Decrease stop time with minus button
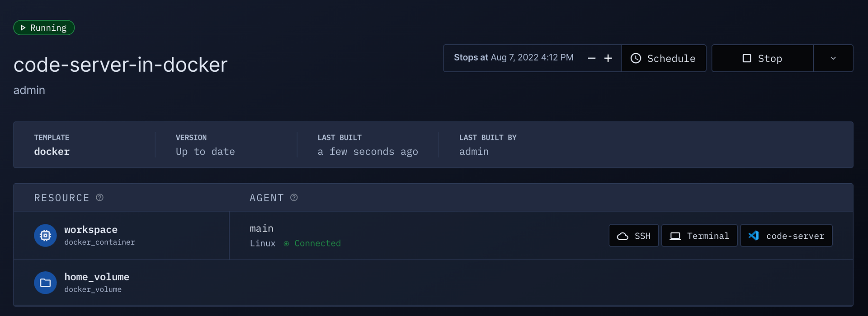 (591, 58)
